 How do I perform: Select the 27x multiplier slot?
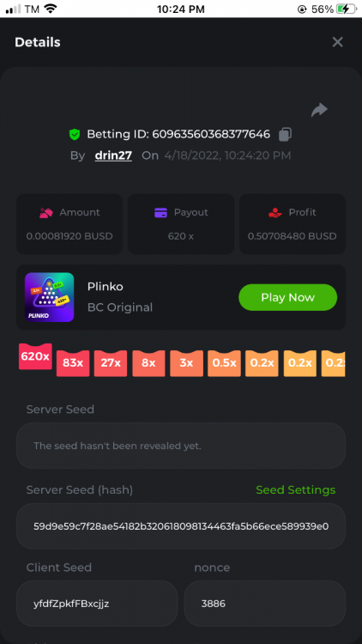coord(111,363)
